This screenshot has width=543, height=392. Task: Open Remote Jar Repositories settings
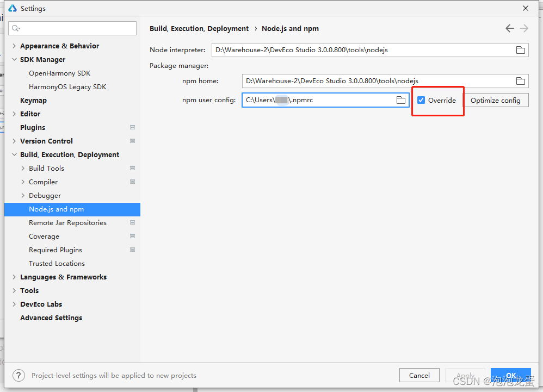[67, 223]
